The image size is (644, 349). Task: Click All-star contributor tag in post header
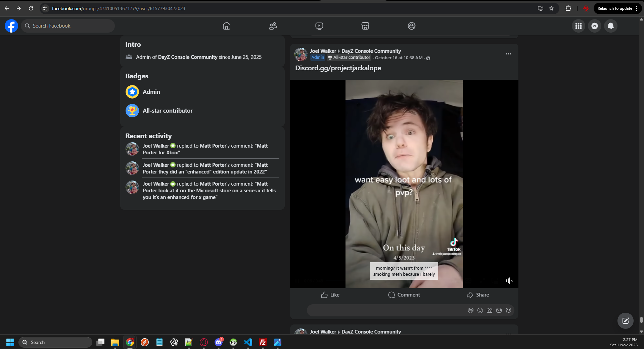click(x=349, y=57)
